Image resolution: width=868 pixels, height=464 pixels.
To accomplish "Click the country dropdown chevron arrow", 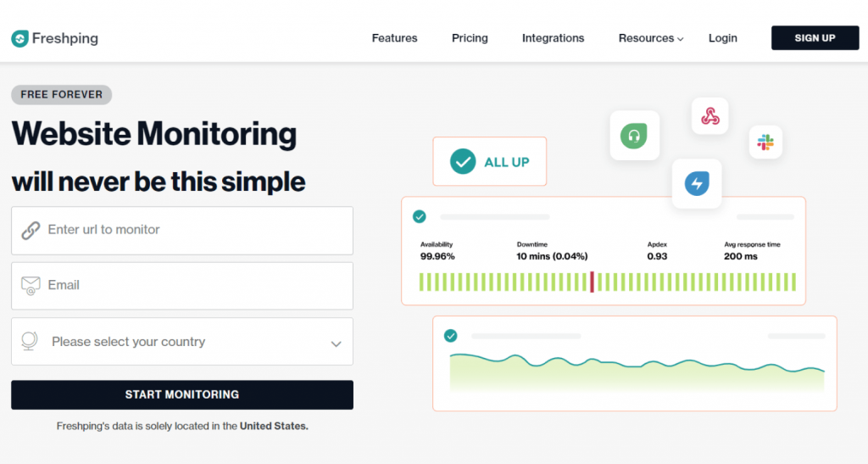I will click(336, 344).
